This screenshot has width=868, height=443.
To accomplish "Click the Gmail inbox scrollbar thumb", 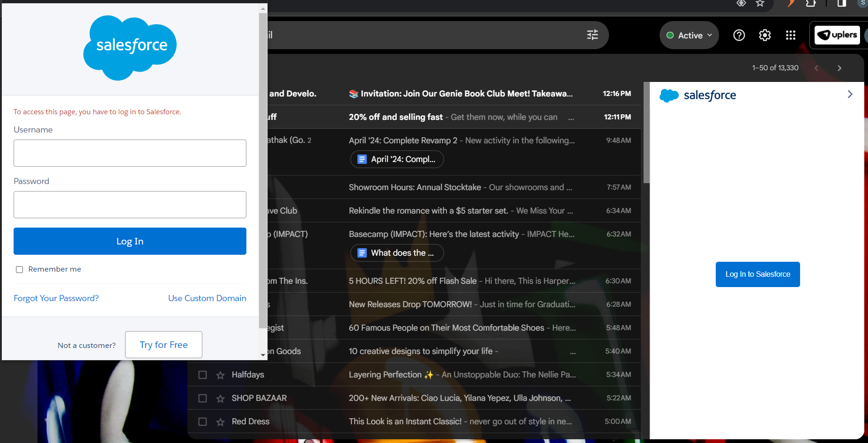I will coord(646,133).
